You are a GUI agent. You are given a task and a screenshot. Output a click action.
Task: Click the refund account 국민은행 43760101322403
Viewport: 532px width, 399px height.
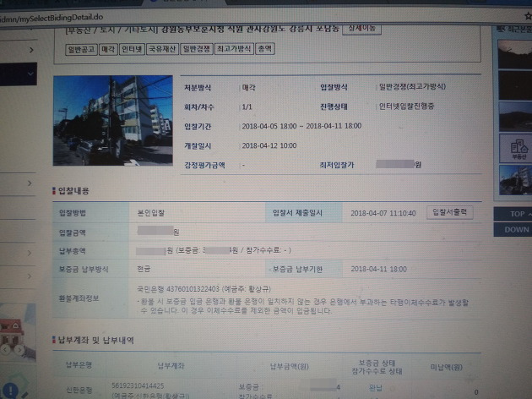[178, 289]
